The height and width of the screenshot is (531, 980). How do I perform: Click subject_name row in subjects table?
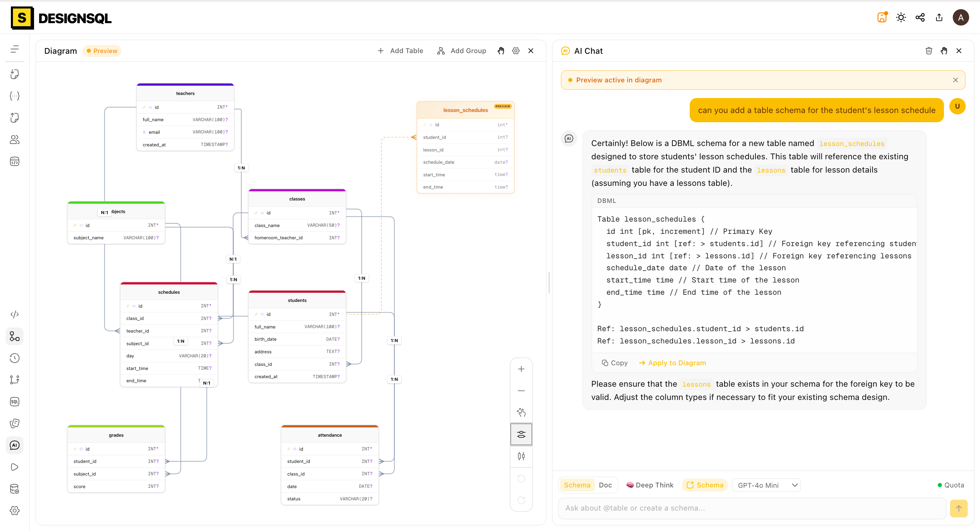(x=116, y=238)
